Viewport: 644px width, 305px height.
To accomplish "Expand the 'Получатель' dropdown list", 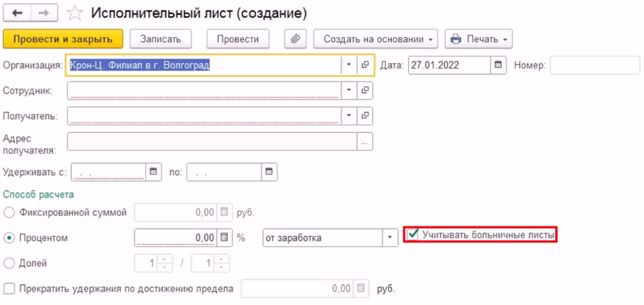I will [x=349, y=116].
